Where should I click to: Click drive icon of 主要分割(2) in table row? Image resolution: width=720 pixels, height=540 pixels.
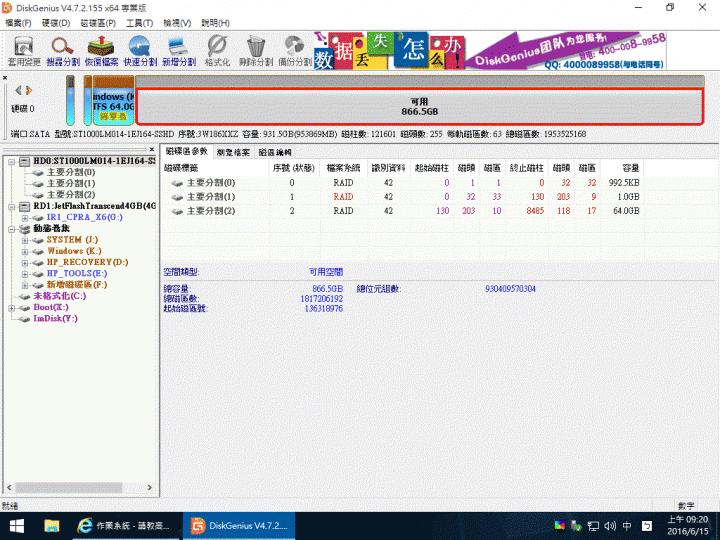177,211
